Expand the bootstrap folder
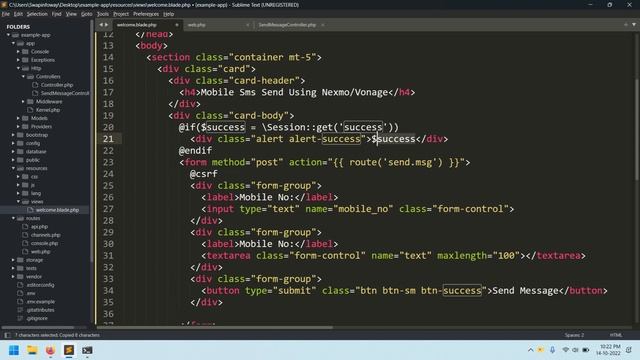Image resolution: width=640 pixels, height=360 pixels. (x=13, y=135)
